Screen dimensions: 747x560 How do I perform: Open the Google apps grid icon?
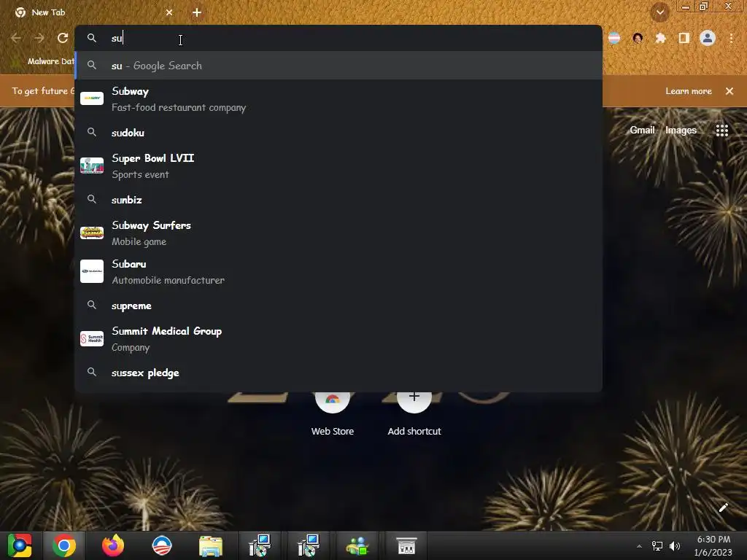tap(721, 130)
